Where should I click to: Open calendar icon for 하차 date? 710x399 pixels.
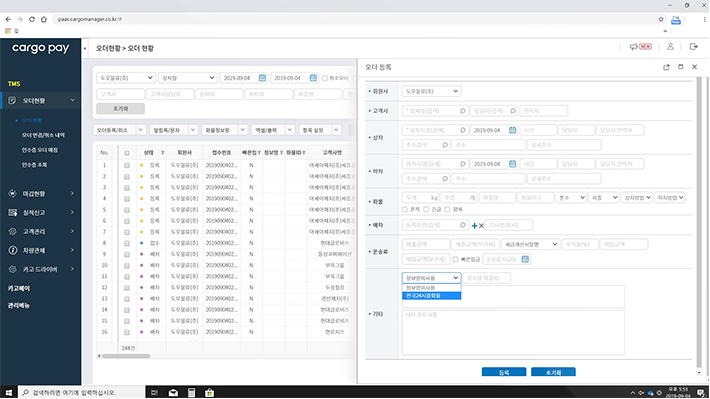click(512, 164)
